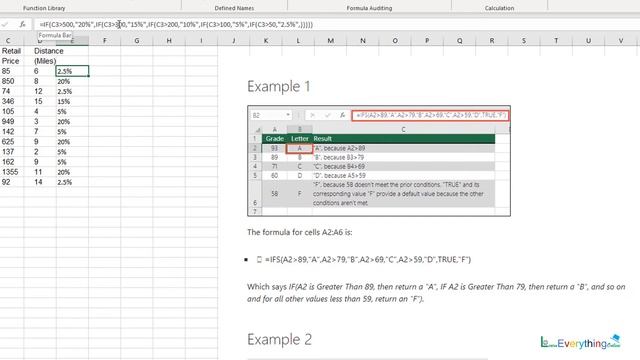Screen dimensions: 640x360
Task: Click the Retail Price header cell
Action: (x=11, y=56)
